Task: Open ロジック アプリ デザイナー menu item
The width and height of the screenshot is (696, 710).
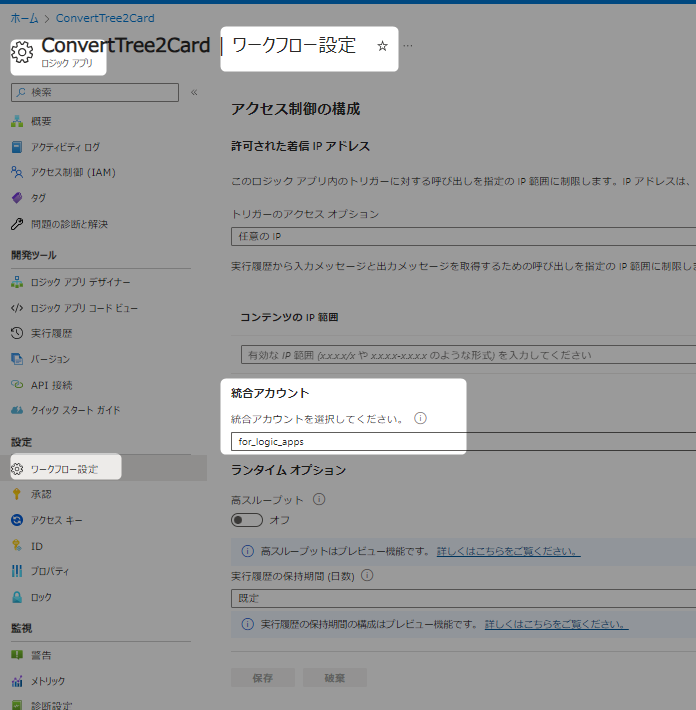Action: coord(81,282)
